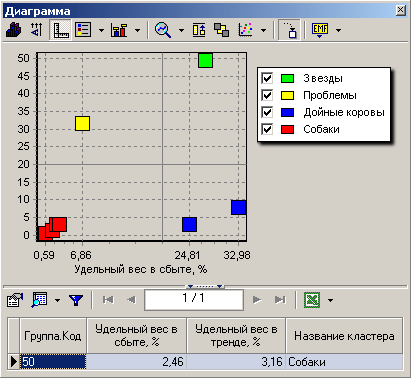The width and height of the screenshot is (411, 378).
Task: Toggle the dotted arrow to box button
Action: pyautogui.click(x=289, y=30)
